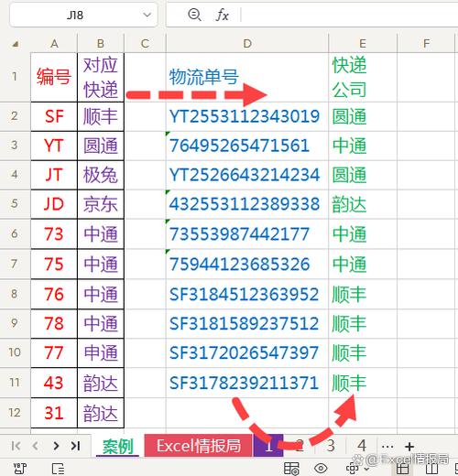Viewport: 458px width, 476px height.
Task: Select row 12 header
Action: tap(15, 413)
